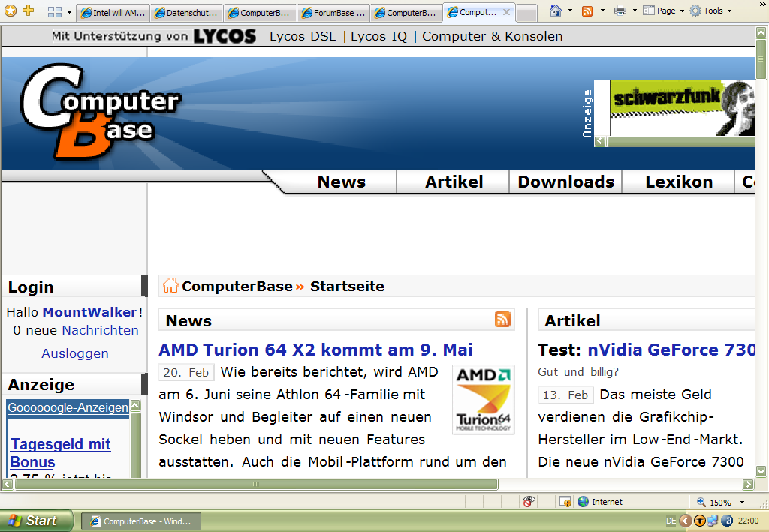Click the horizontal scrollbar right arrow

tap(748, 485)
